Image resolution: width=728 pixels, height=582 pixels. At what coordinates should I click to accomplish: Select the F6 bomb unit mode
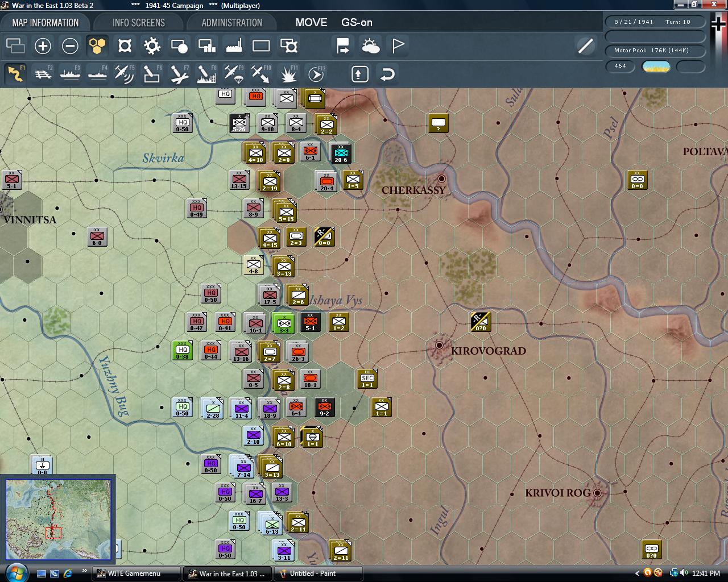click(152, 74)
